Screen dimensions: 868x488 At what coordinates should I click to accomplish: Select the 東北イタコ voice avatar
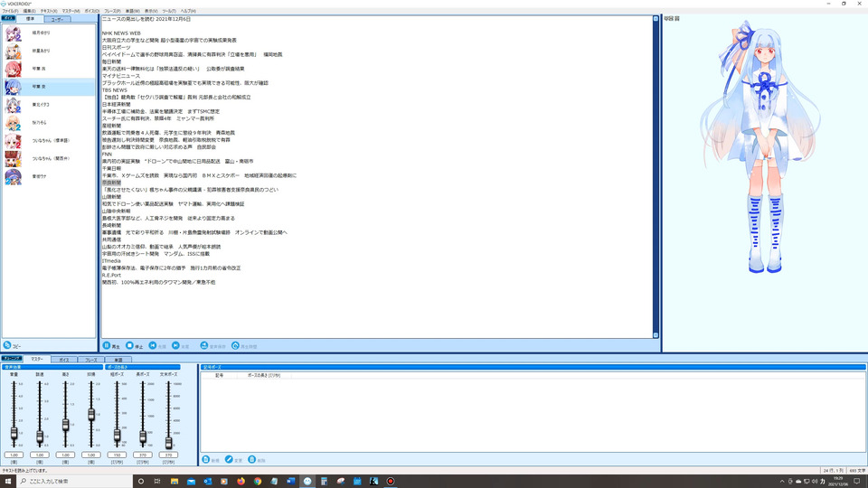pyautogui.click(x=14, y=105)
